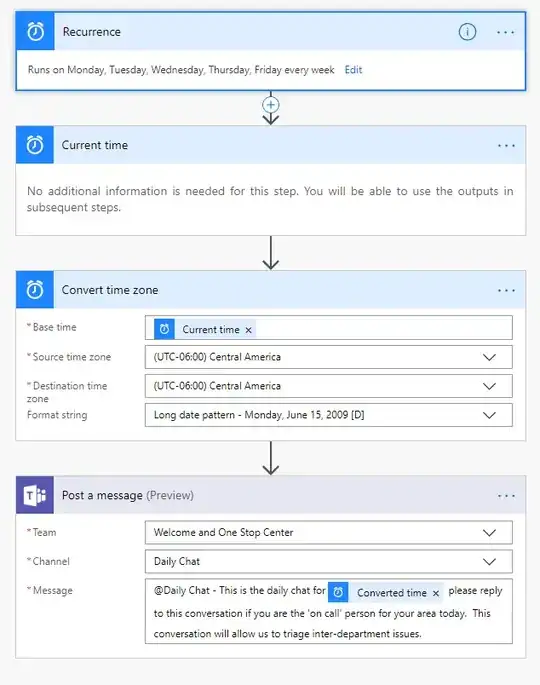The image size is (540, 685).
Task: Open the Current time ellipsis menu
Action: [x=506, y=145]
